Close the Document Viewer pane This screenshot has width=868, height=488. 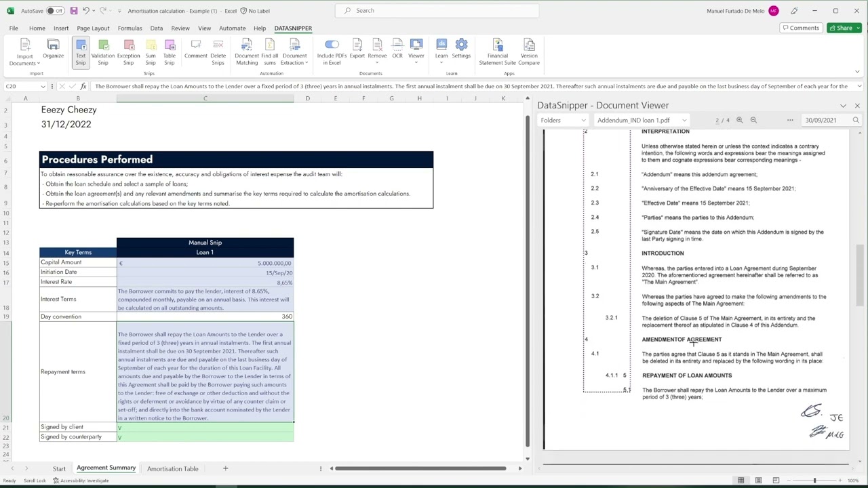click(857, 106)
